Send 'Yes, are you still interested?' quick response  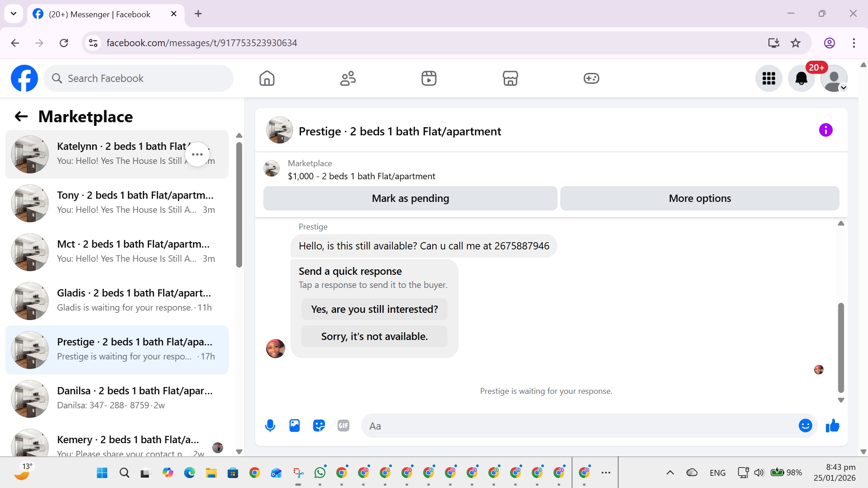[x=374, y=309]
